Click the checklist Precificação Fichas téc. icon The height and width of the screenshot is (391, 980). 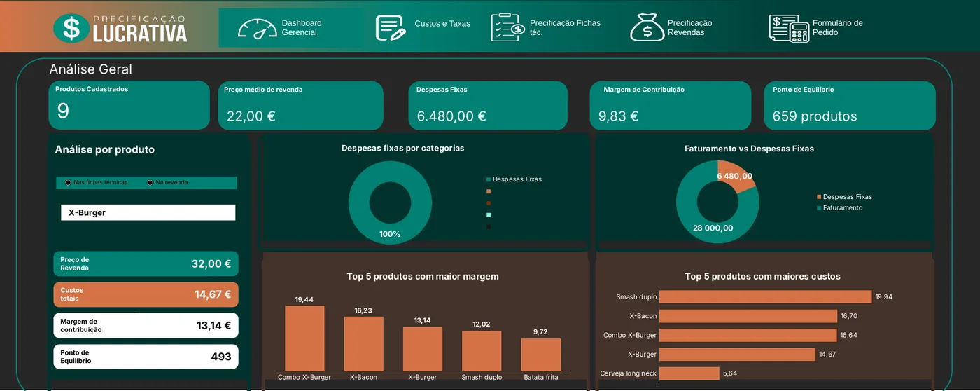coord(508,27)
